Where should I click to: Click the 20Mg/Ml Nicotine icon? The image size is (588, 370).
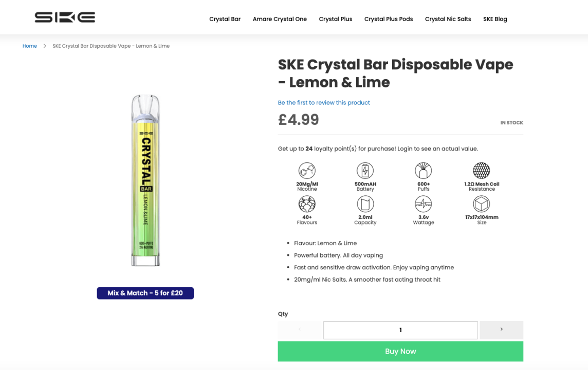(x=307, y=171)
